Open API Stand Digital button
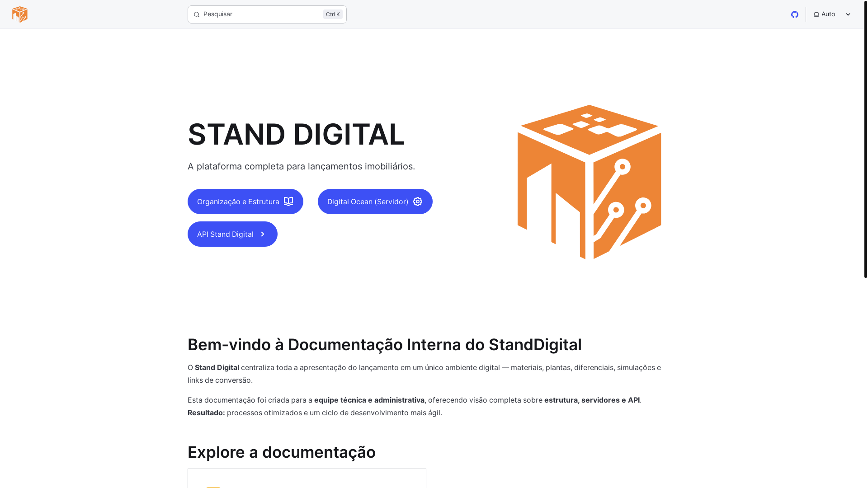Screen dimensions: 868x488 click(x=232, y=234)
